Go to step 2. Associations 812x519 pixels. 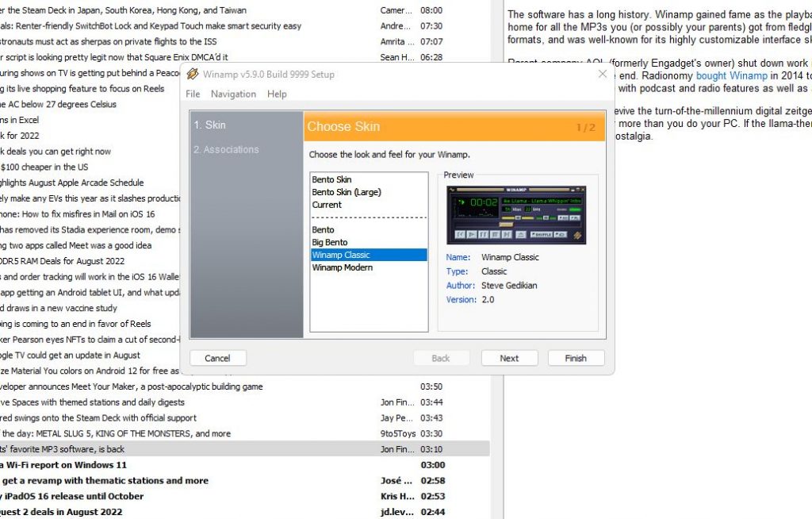click(226, 149)
